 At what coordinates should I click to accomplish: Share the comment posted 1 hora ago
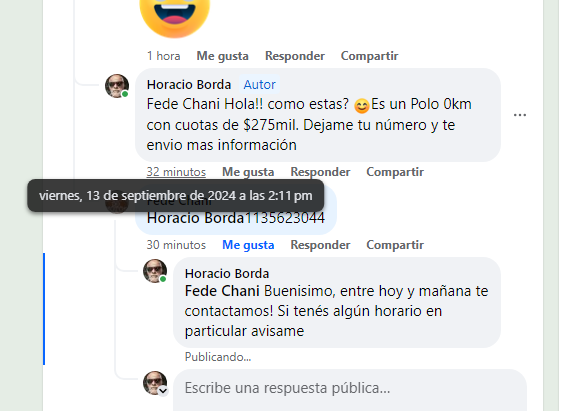pos(369,56)
